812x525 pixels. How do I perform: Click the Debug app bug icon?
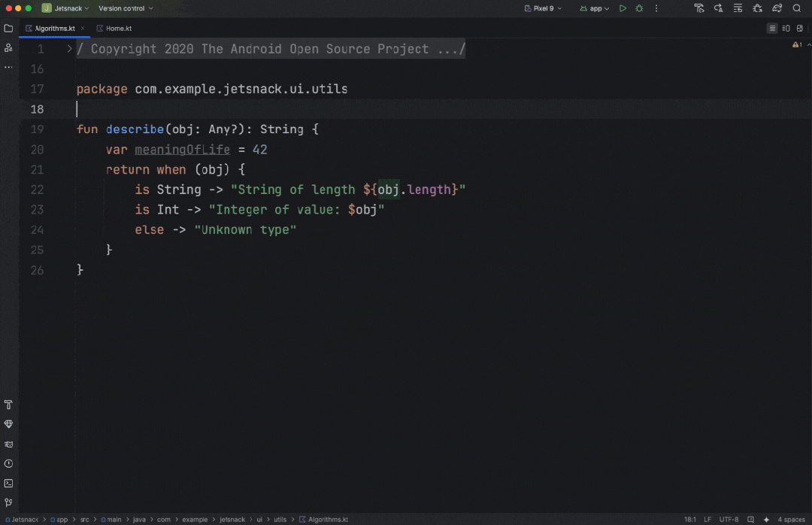(639, 8)
